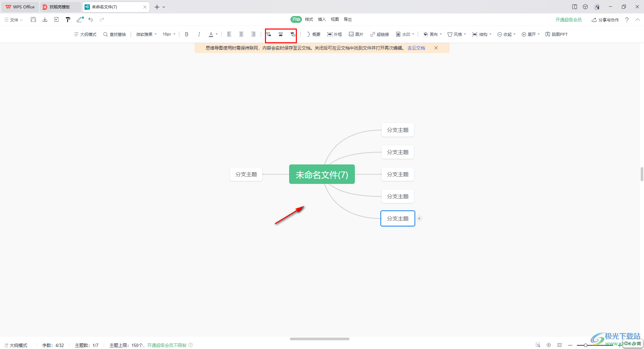Click the third node layout icon

click(293, 34)
